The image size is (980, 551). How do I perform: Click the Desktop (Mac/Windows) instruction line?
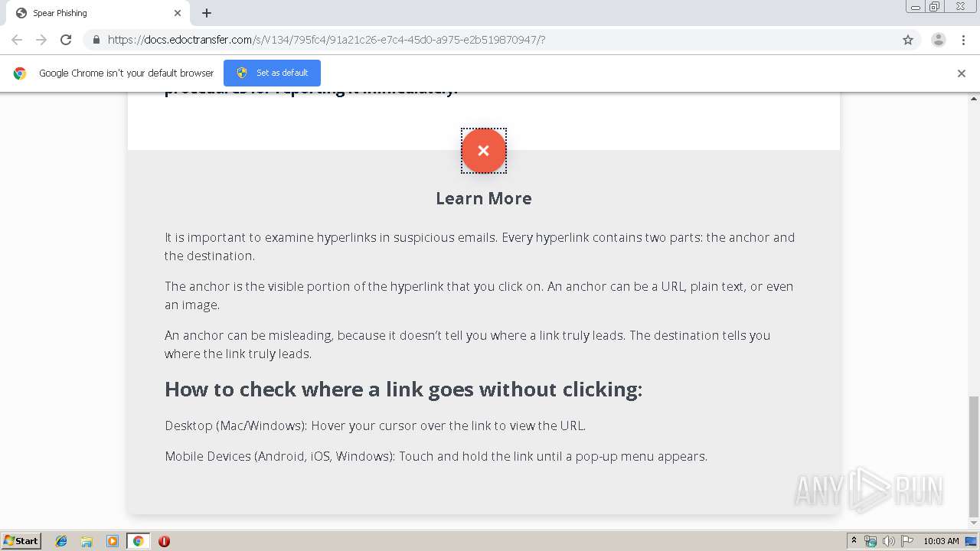coord(375,425)
